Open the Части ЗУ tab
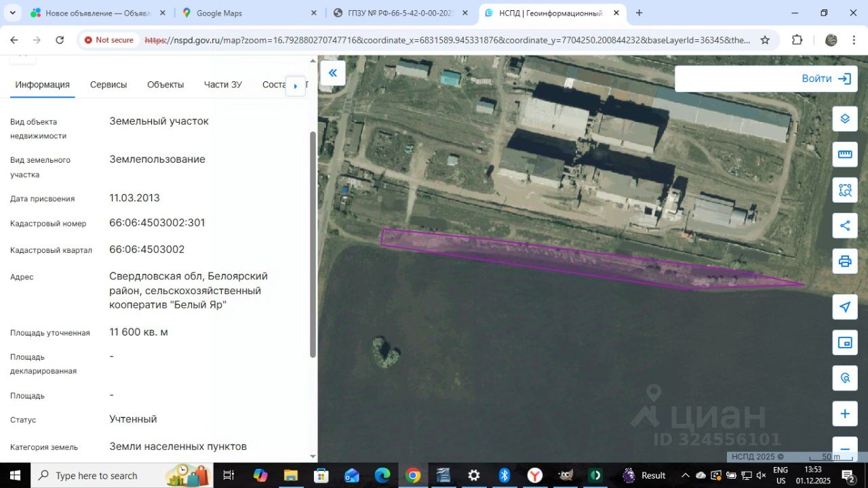Viewport: 868px width, 488px height. (223, 85)
